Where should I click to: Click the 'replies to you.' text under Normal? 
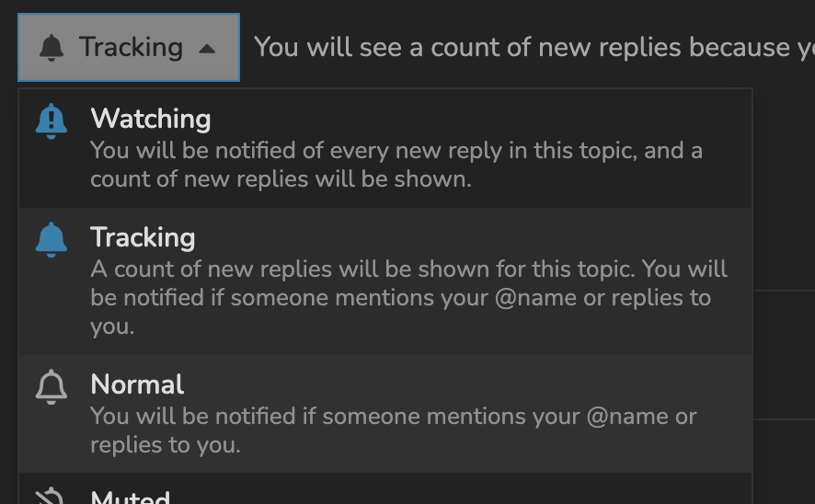166,445
